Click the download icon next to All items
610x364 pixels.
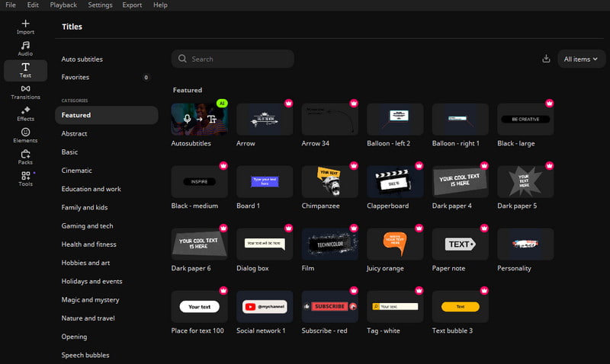click(546, 59)
